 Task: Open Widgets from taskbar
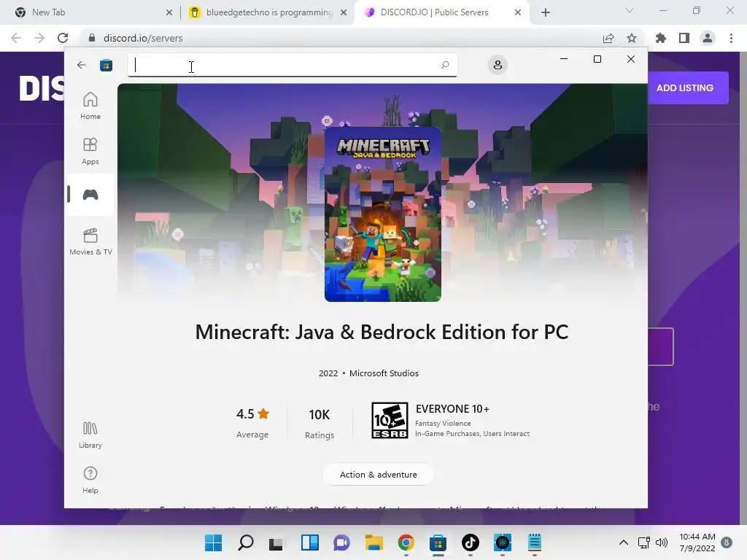(309, 542)
